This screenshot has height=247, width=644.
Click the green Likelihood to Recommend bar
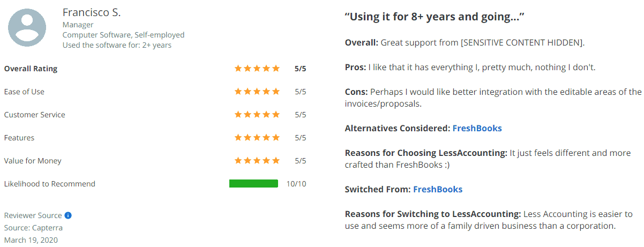(254, 184)
